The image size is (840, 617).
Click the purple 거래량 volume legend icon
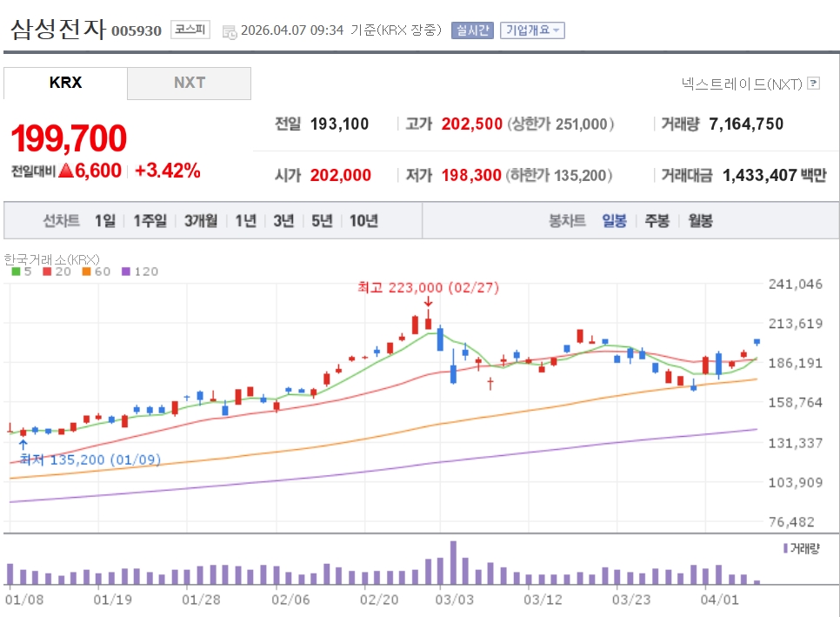coord(785,549)
